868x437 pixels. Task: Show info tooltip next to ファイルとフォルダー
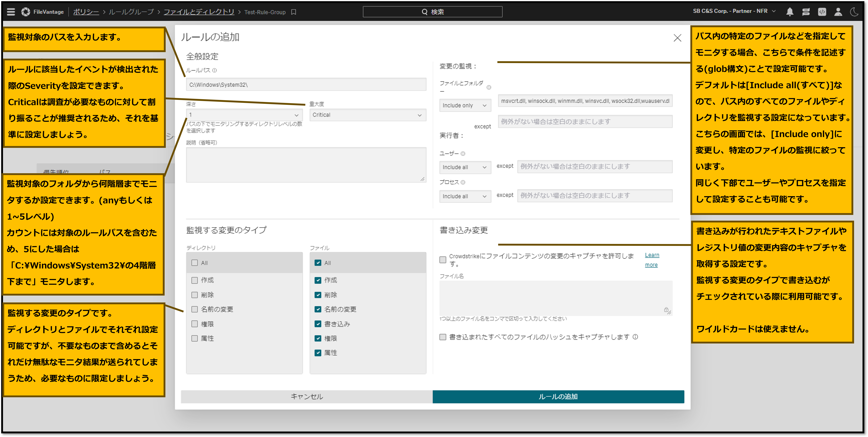[x=489, y=87]
